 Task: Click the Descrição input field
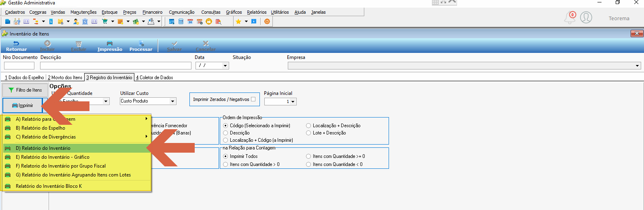(116, 65)
